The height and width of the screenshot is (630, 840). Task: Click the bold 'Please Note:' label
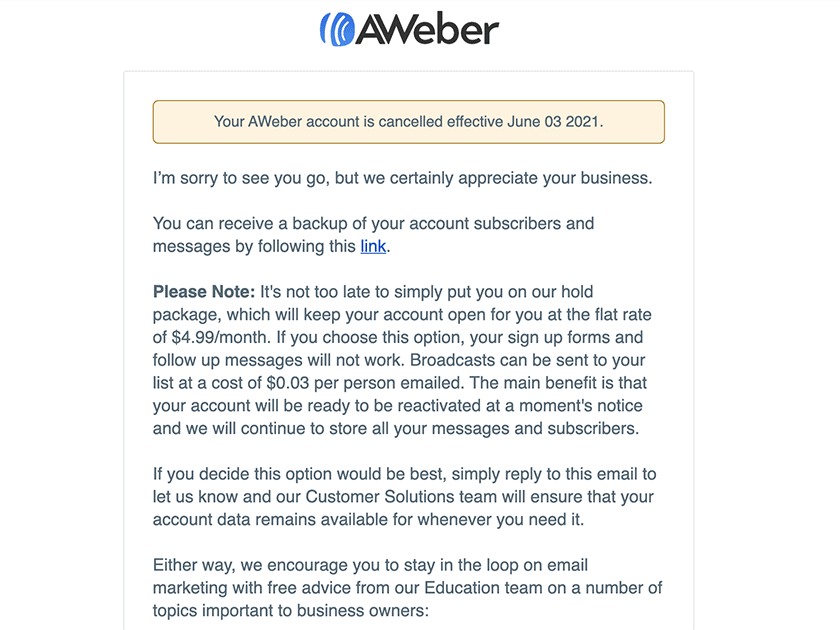tap(204, 292)
